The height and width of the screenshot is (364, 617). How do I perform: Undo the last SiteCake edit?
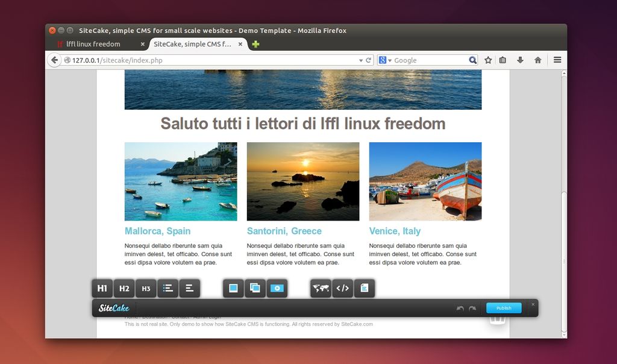(x=460, y=309)
